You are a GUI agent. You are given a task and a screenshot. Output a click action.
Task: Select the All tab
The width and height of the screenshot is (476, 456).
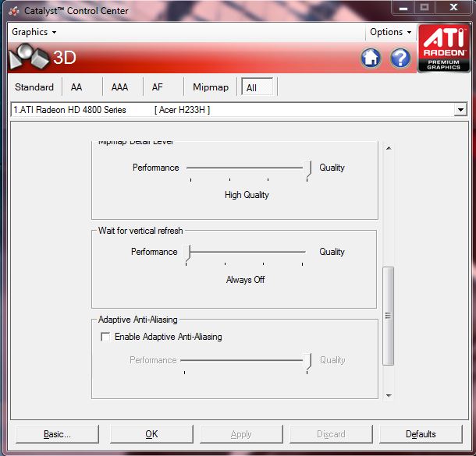[x=257, y=87]
